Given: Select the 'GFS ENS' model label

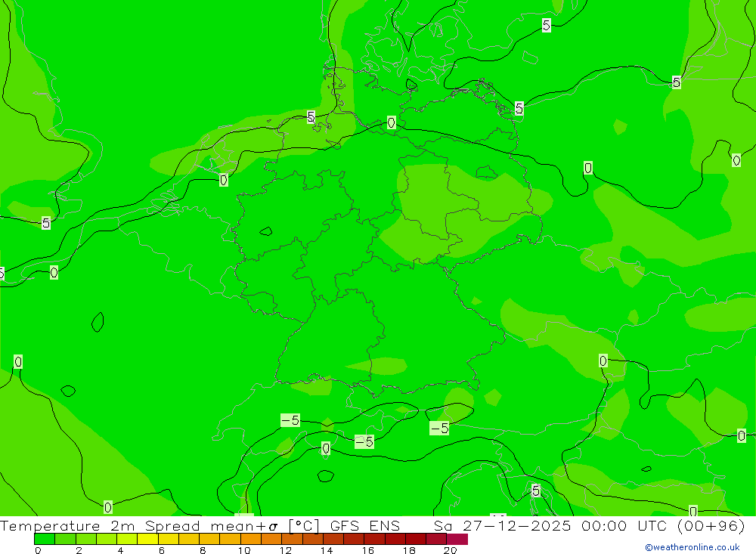Looking at the screenshot, I should (365, 525).
